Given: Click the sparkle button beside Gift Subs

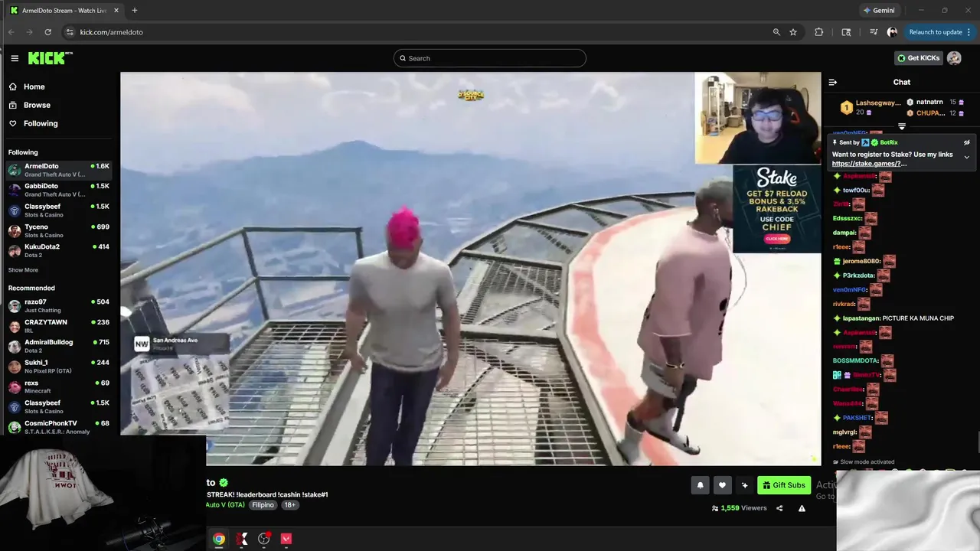Looking at the screenshot, I should (x=744, y=485).
